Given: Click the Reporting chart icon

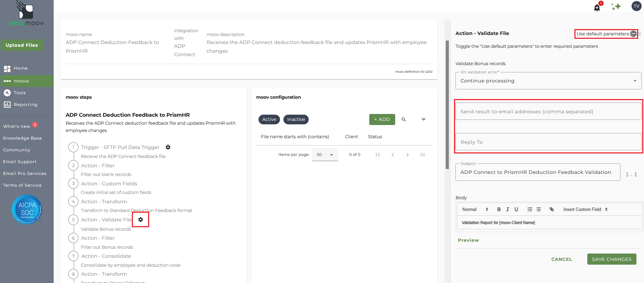Looking at the screenshot, I should [7, 105].
